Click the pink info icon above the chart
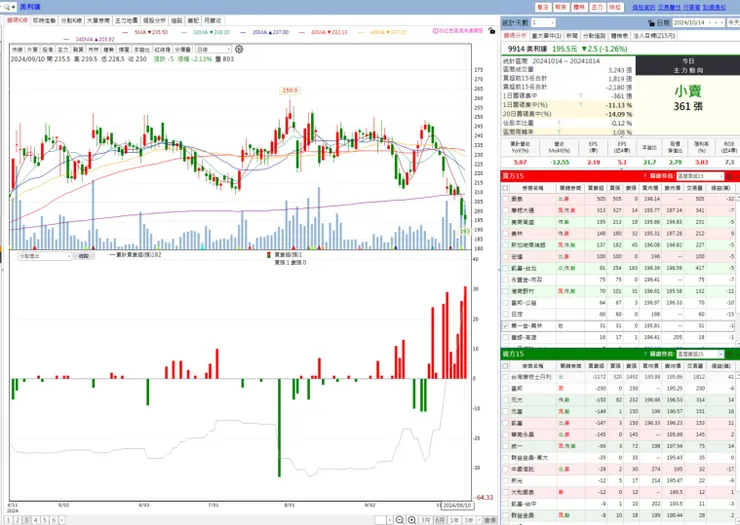740x525 pixels. pos(435,31)
